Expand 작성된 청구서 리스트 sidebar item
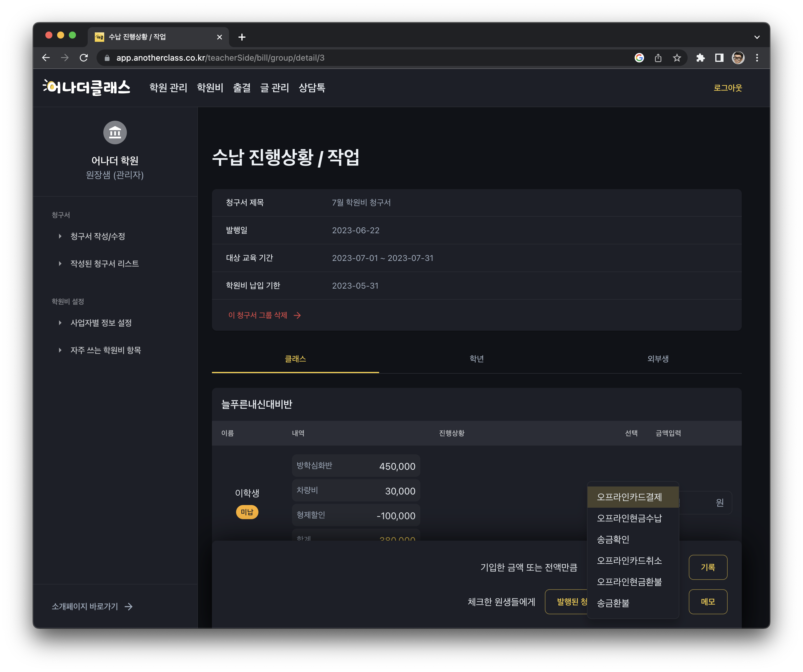This screenshot has width=803, height=672. point(104,264)
